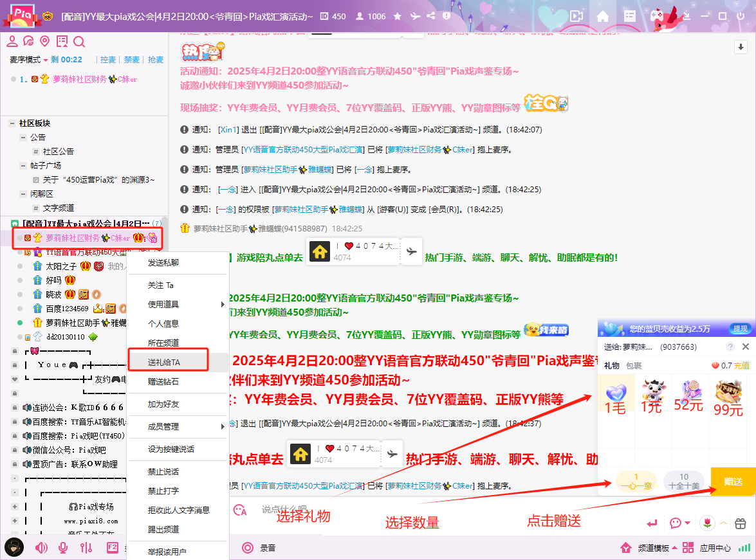The width and height of the screenshot is (756, 560).
Task: Collapse the 公告 tree node
Action: click(23, 138)
